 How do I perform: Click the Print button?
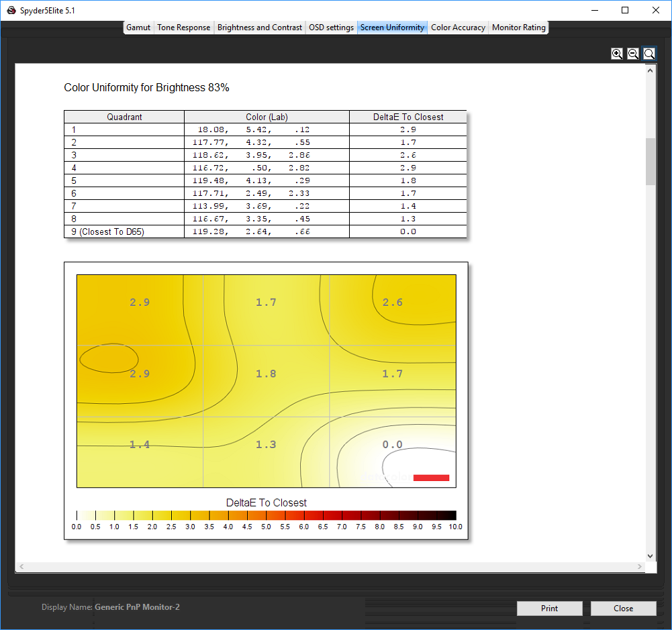[x=549, y=608]
